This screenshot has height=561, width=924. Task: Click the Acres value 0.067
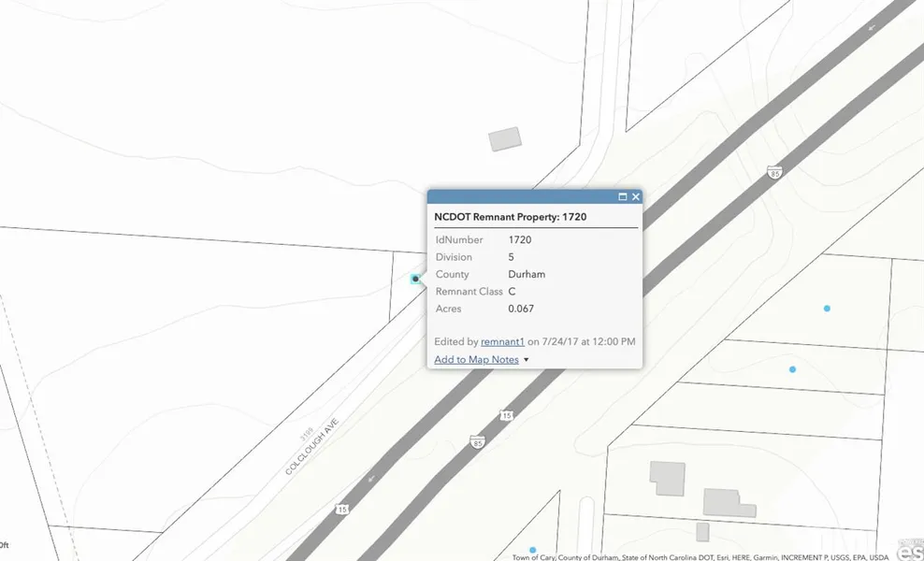(521, 309)
